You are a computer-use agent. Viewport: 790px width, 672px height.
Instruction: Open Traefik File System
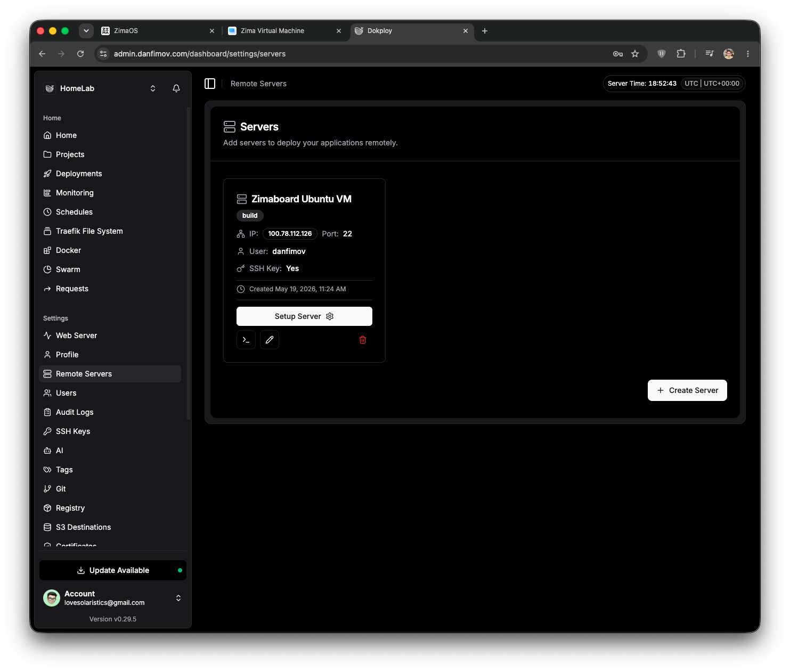coord(110,231)
